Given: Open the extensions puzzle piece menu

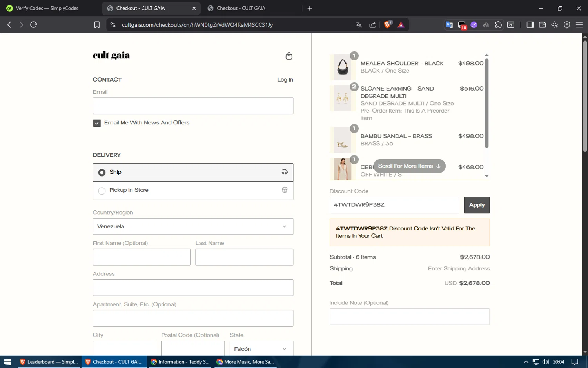Looking at the screenshot, I should pos(498,25).
